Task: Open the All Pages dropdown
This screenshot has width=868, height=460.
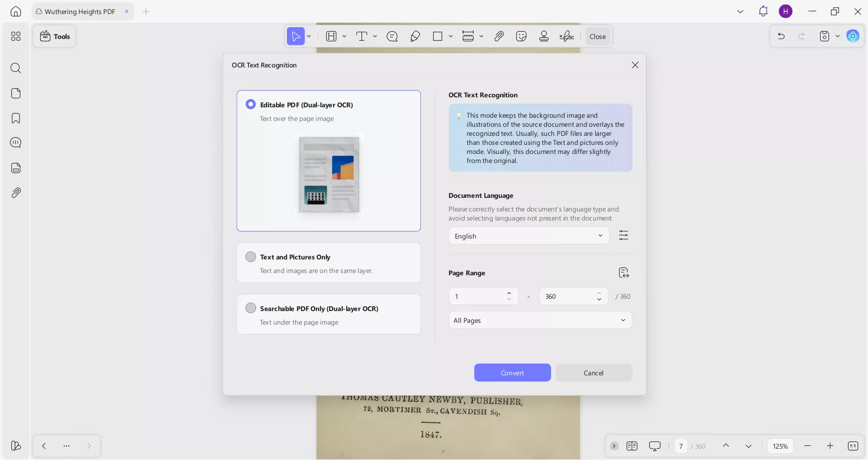Action: [x=540, y=320]
